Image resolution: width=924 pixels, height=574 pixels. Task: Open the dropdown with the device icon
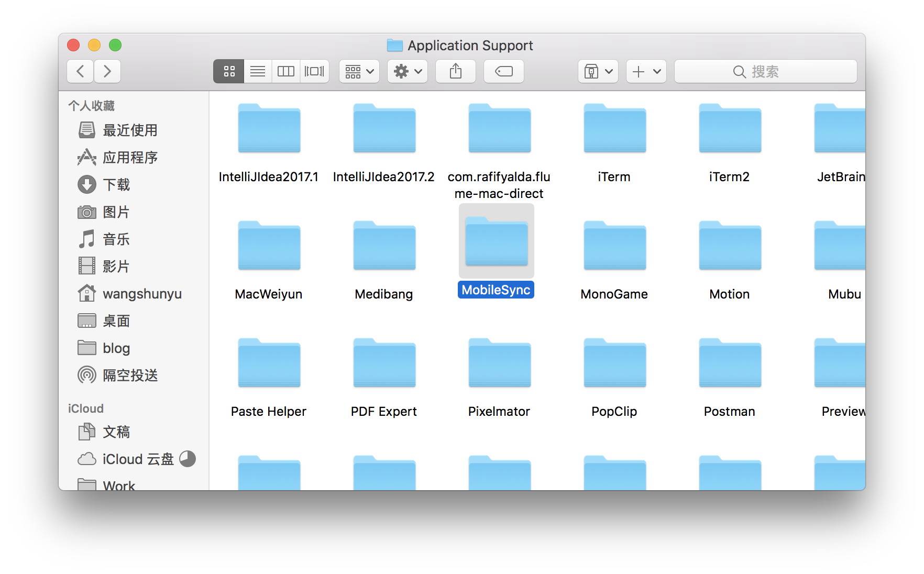[598, 71]
